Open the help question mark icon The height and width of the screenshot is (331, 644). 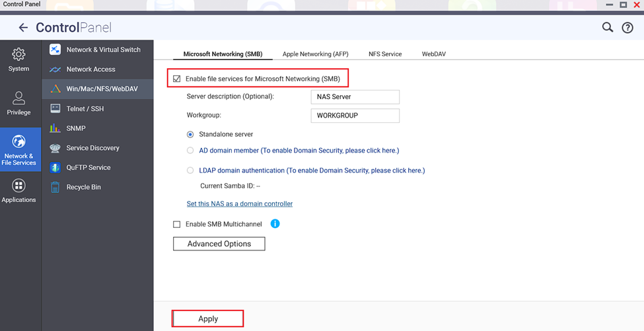click(627, 28)
